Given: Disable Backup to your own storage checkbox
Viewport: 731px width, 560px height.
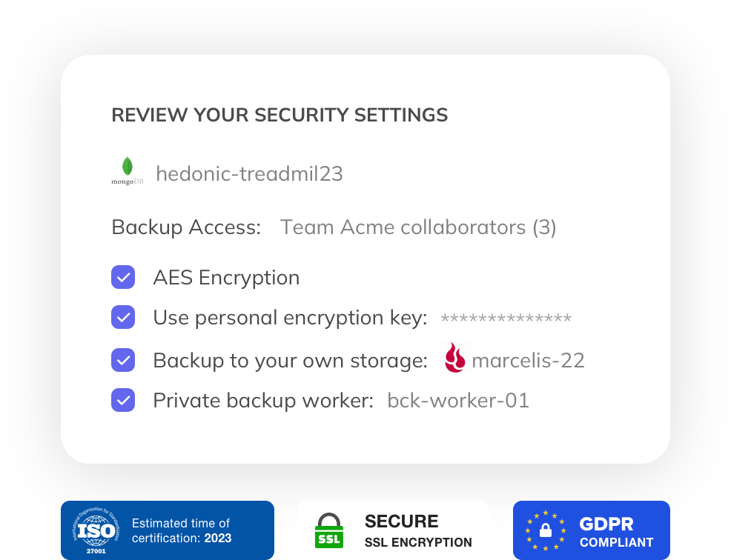Looking at the screenshot, I should click(123, 361).
